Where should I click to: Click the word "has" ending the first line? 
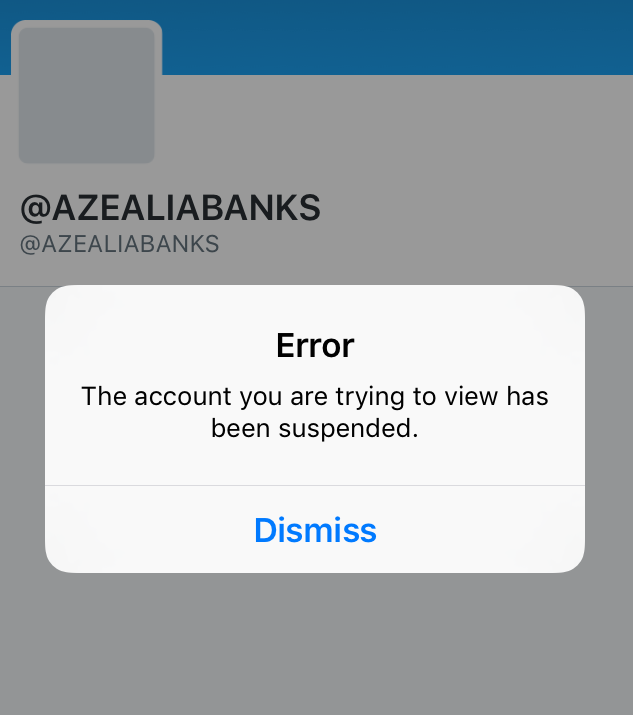click(x=528, y=396)
